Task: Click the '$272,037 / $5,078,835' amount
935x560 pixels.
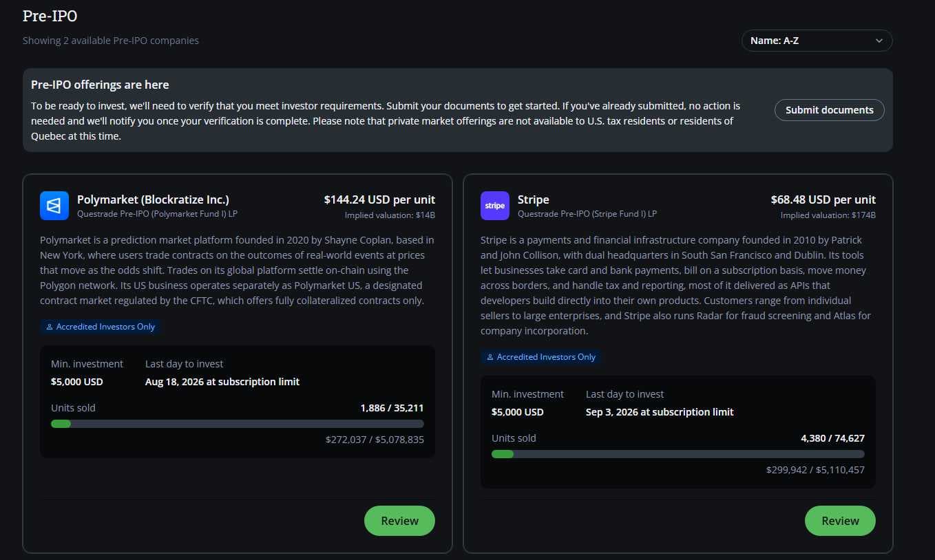Action: pos(375,440)
